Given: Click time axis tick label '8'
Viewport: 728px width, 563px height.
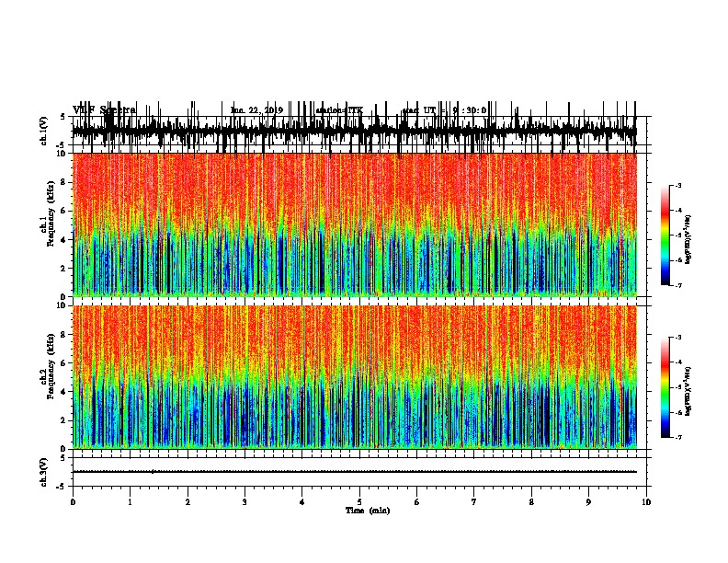Looking at the screenshot, I should tap(531, 502).
